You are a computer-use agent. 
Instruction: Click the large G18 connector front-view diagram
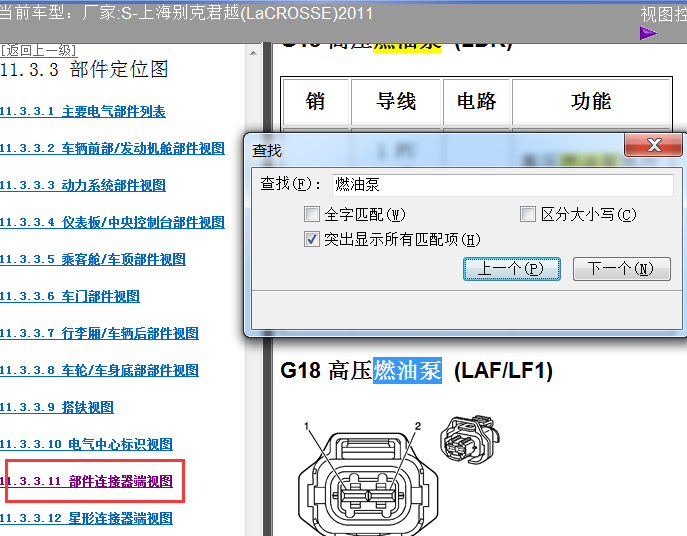[368, 482]
